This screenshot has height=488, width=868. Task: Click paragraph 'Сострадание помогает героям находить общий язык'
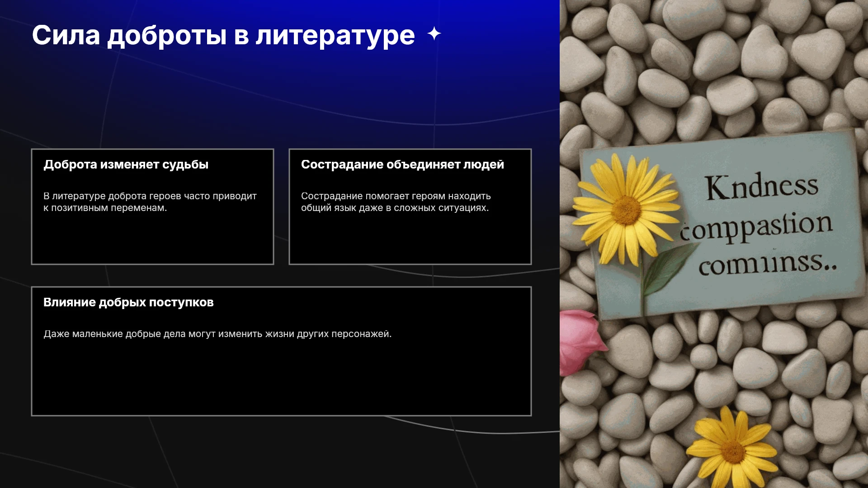click(x=396, y=202)
